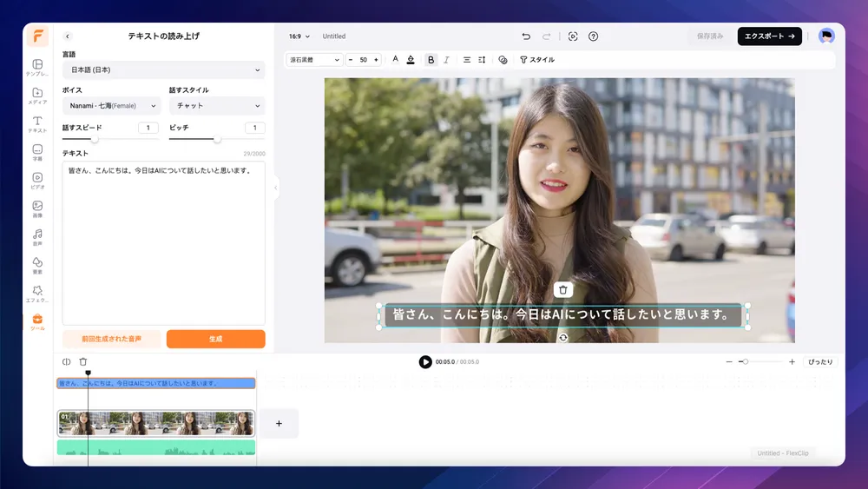The height and width of the screenshot is (489, 868).
Task: Click the timeline playhead marker
Action: [x=88, y=373]
